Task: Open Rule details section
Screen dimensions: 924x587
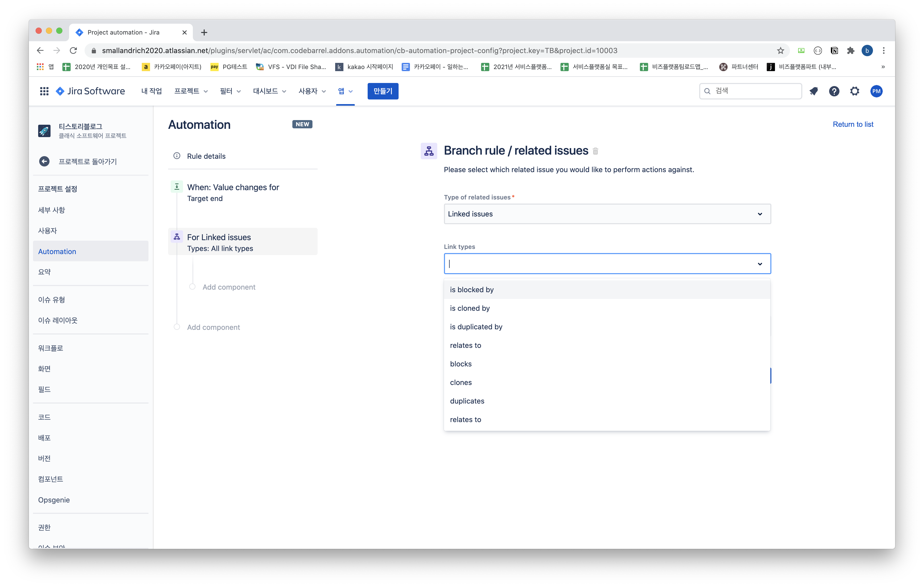Action: 206,156
